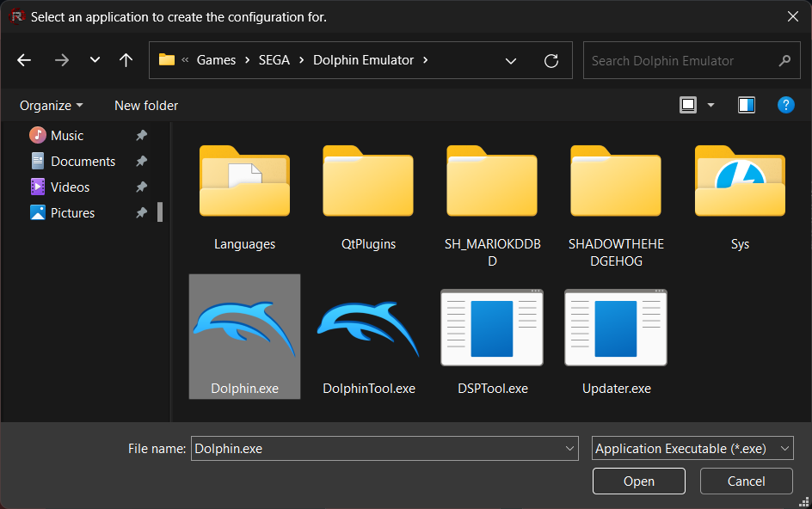
Task: Click the Open button
Action: (638, 481)
